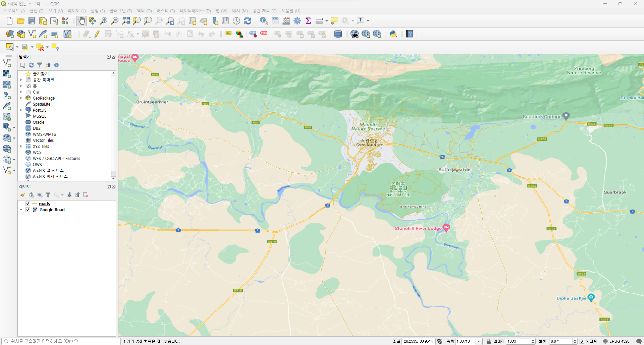
Task: Open the deselect features dropdown arrow
Action: (47, 47)
